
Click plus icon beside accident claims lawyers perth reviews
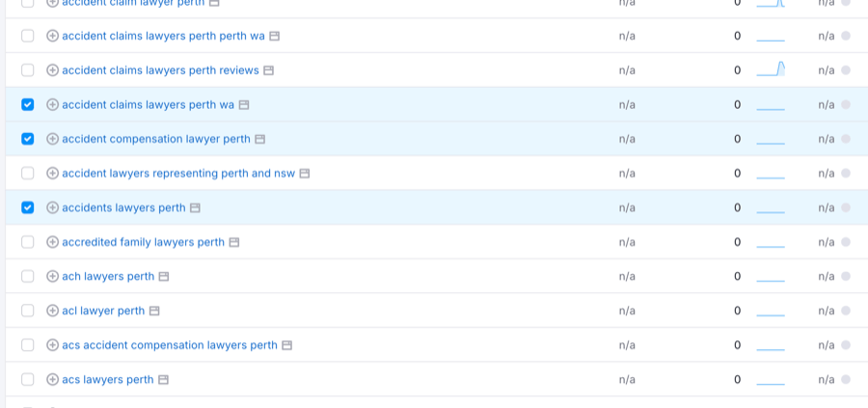(52, 70)
